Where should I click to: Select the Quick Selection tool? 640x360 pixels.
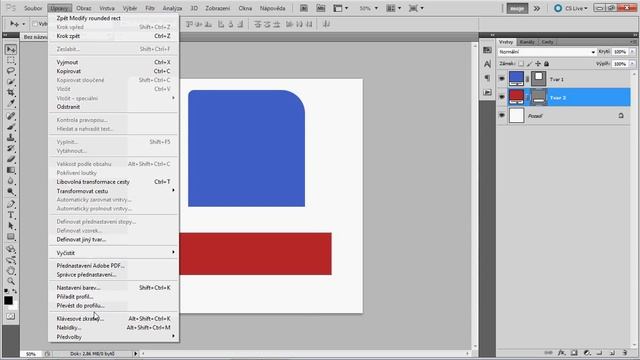[x=11, y=82]
